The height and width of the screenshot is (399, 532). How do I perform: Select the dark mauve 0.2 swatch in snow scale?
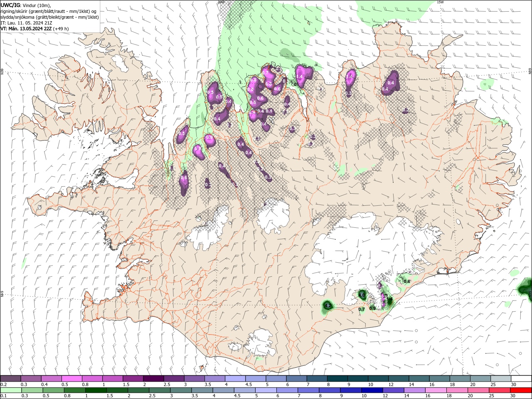point(10,379)
